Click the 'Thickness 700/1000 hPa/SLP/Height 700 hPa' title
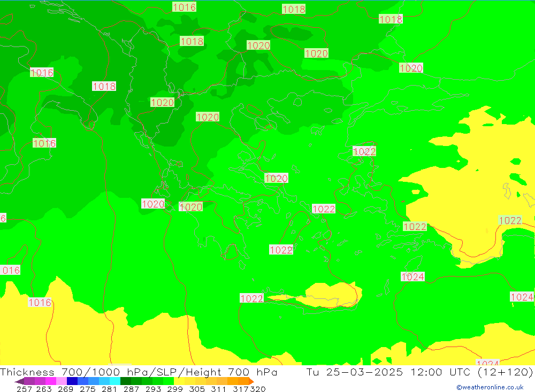 138,372
